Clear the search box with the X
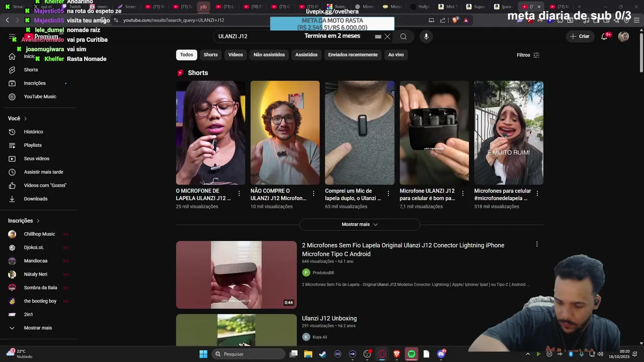The height and width of the screenshot is (362, 644). [387, 36]
